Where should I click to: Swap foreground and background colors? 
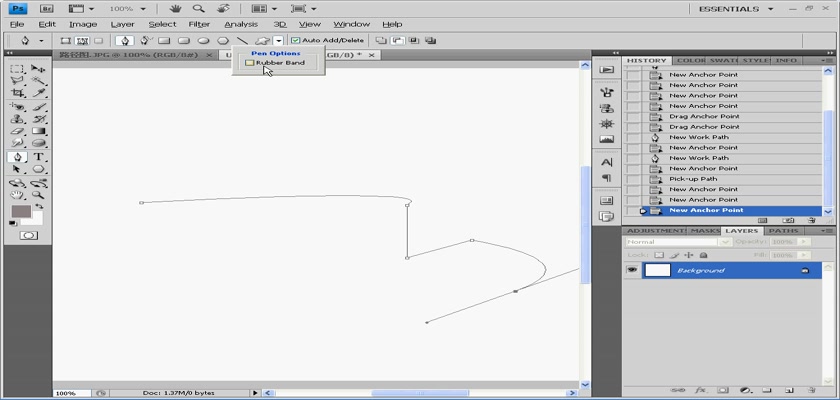[x=39, y=206]
